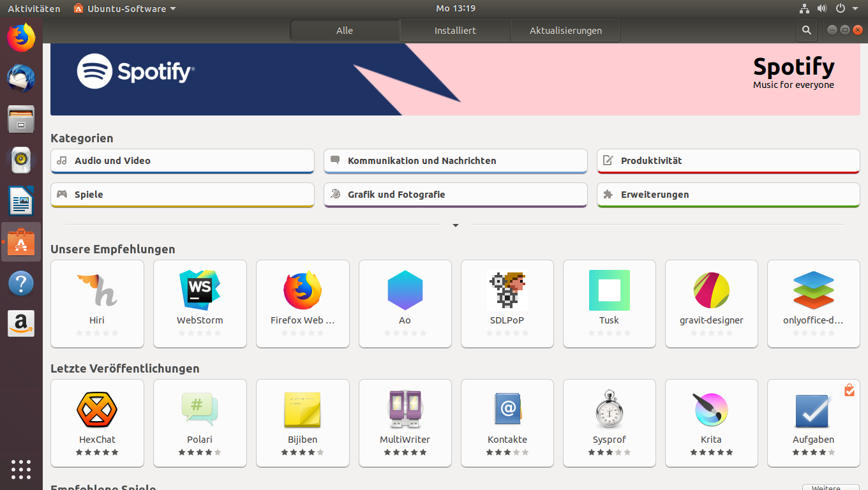Select the Tusk app tile
Viewport: 868px width, 490px height.
point(609,304)
